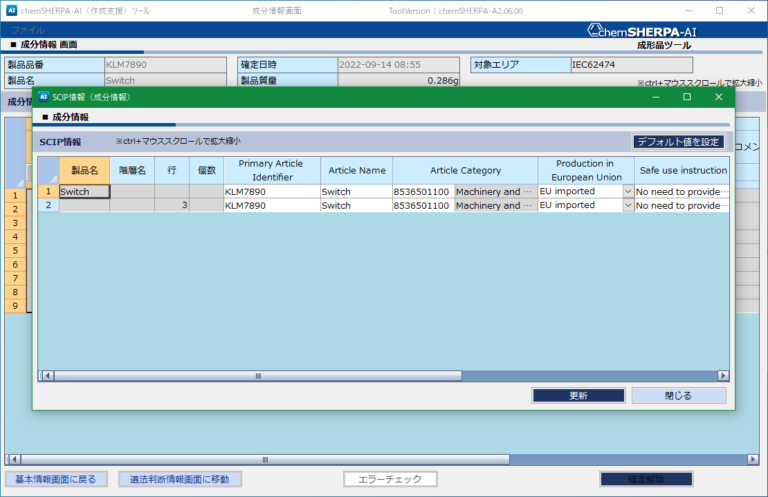Image resolution: width=768 pixels, height=497 pixels.
Task: Click the SCIP dialog title bar app icon
Action: (43, 97)
